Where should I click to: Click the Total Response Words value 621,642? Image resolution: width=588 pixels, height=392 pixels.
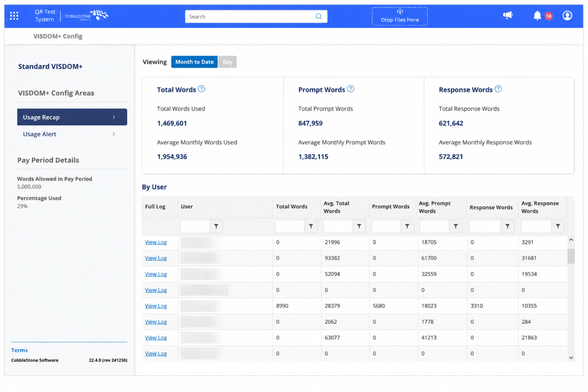point(451,123)
